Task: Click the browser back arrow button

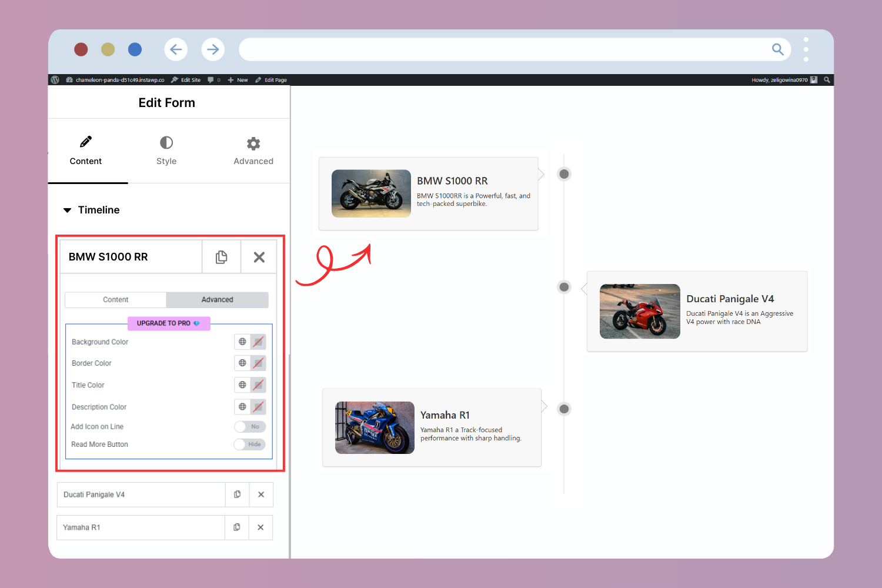Action: click(176, 49)
